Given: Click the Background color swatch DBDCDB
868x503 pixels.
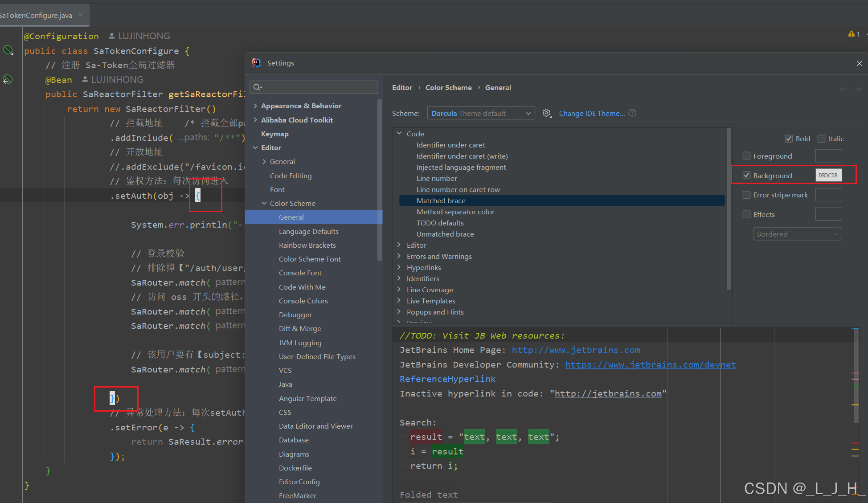Looking at the screenshot, I should 828,176.
